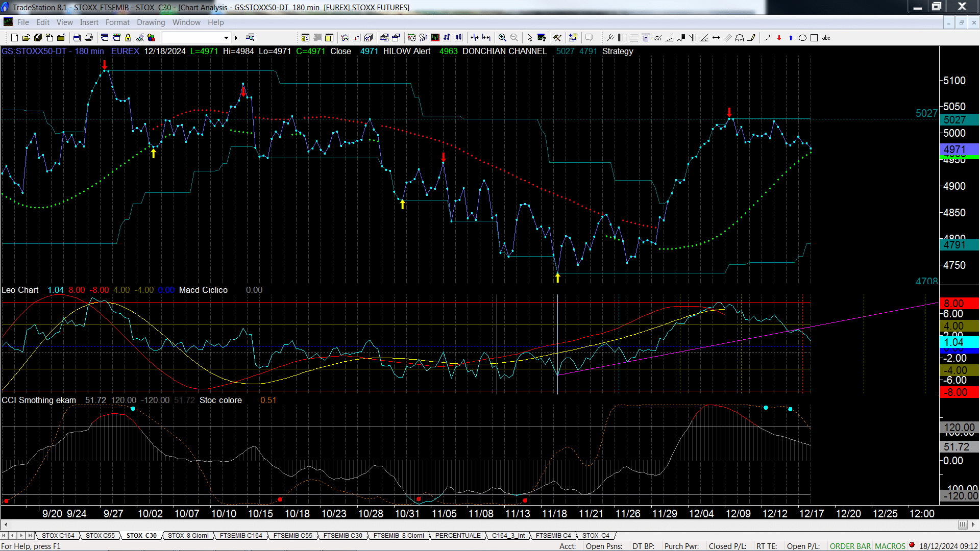Switch to the FTSEMIB C30 tab
Image resolution: width=980 pixels, height=551 pixels.
342,536
